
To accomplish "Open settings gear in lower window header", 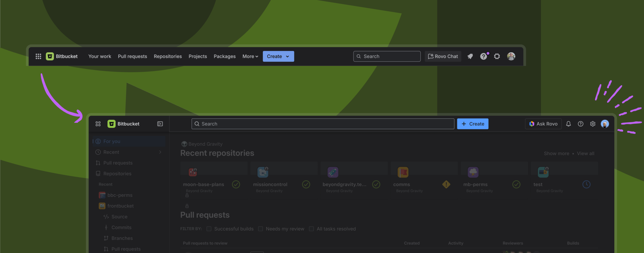I will click(593, 124).
